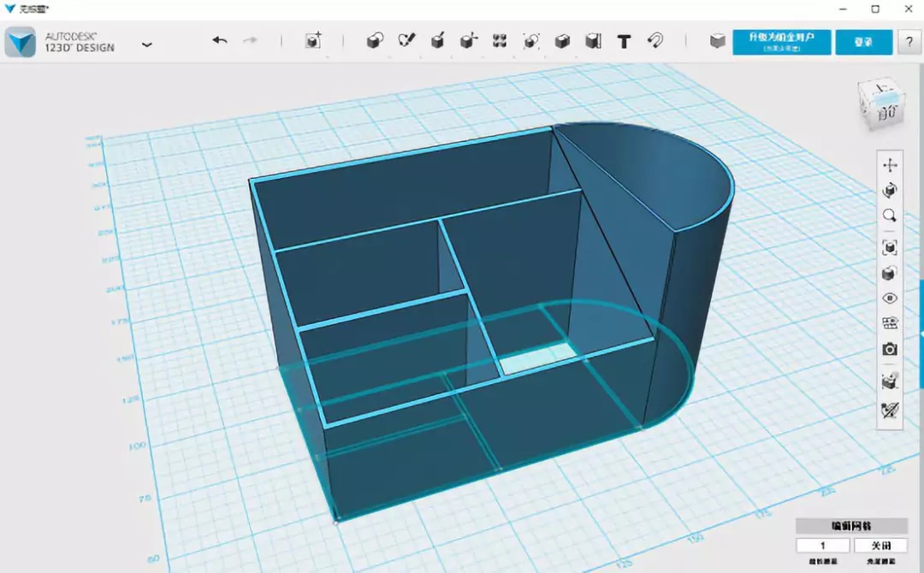
Task: Select the Zoom magnifier tool
Action: [890, 216]
